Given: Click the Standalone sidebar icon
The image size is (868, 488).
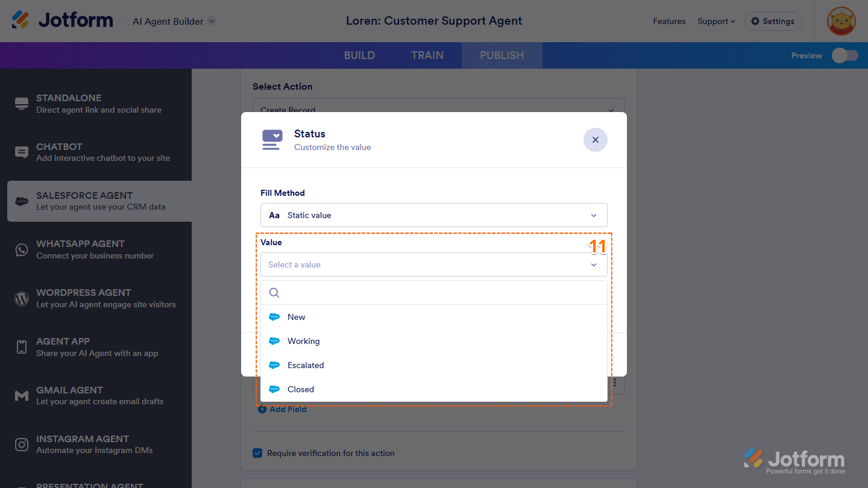Looking at the screenshot, I should point(21,103).
